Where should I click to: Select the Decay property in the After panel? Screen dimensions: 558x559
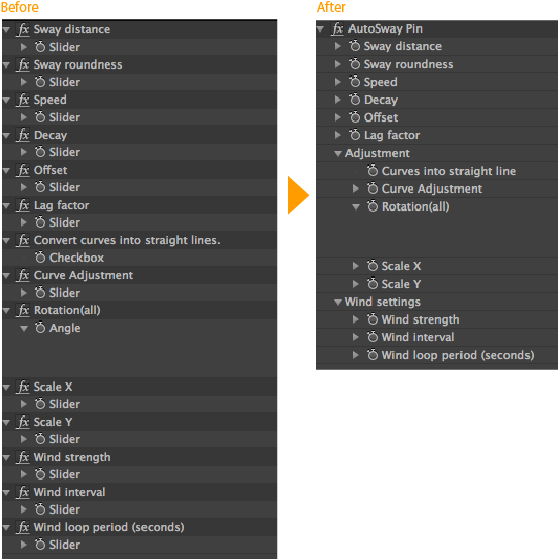pyautogui.click(x=381, y=100)
